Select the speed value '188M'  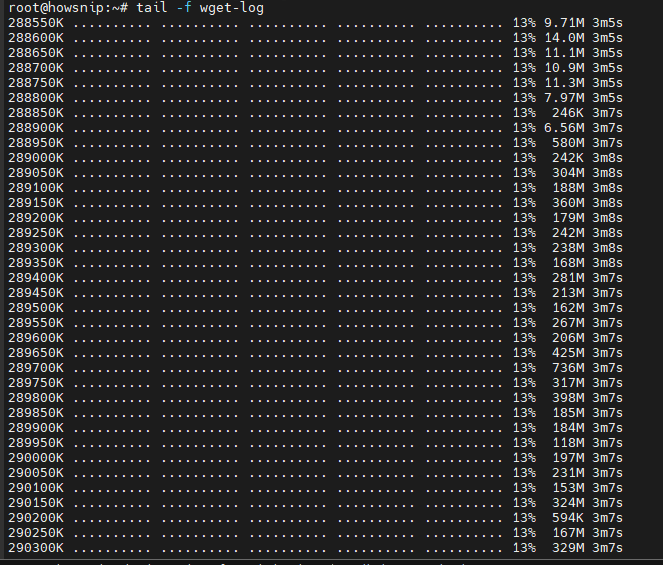[x=568, y=188]
